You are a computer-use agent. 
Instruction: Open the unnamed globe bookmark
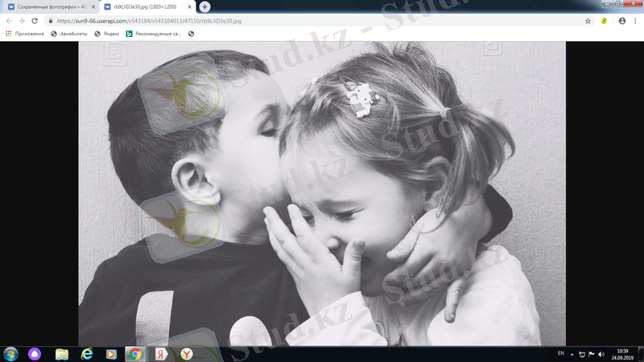click(191, 34)
